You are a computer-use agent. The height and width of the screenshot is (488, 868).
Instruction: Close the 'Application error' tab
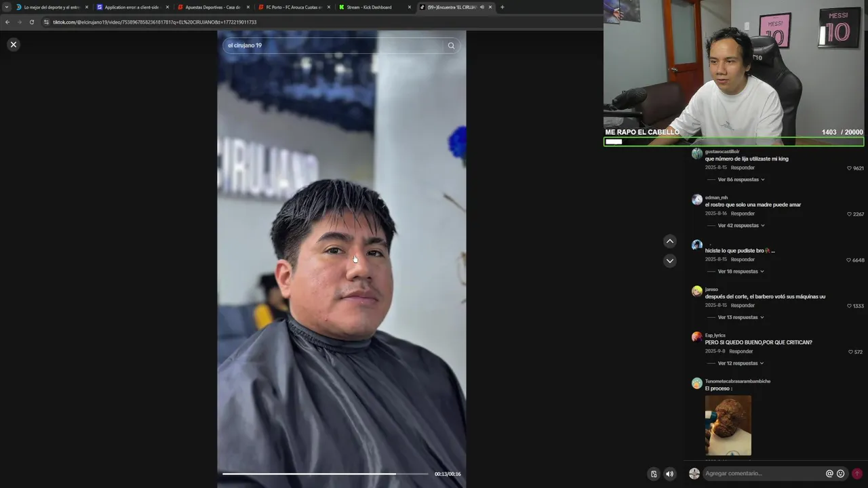click(x=167, y=7)
